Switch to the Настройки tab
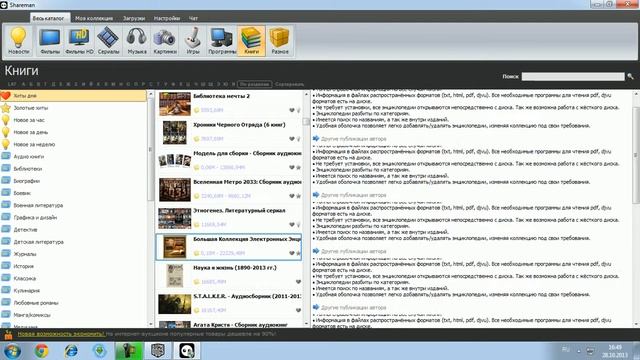This screenshot has height=360, width=640. click(167, 18)
